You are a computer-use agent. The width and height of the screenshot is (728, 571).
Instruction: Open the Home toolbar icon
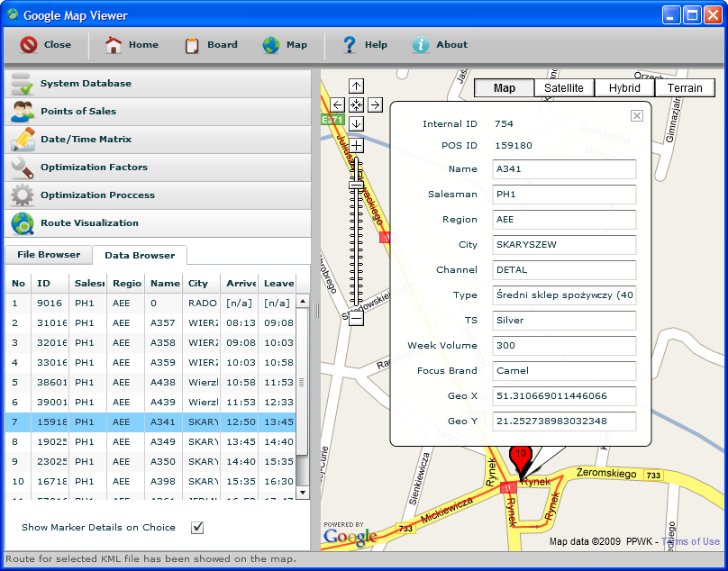tap(114, 45)
